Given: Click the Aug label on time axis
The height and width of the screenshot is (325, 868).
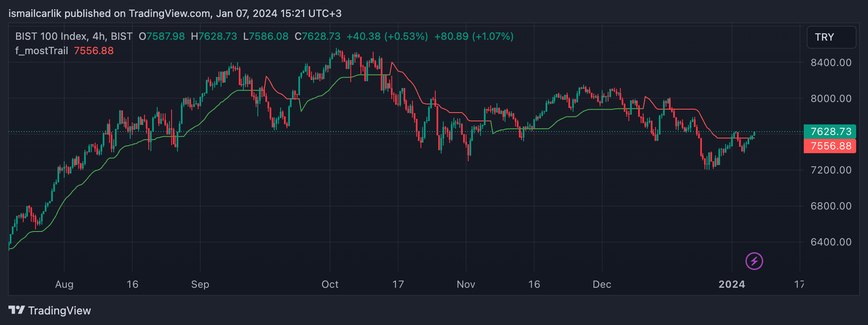Looking at the screenshot, I should (64, 284).
